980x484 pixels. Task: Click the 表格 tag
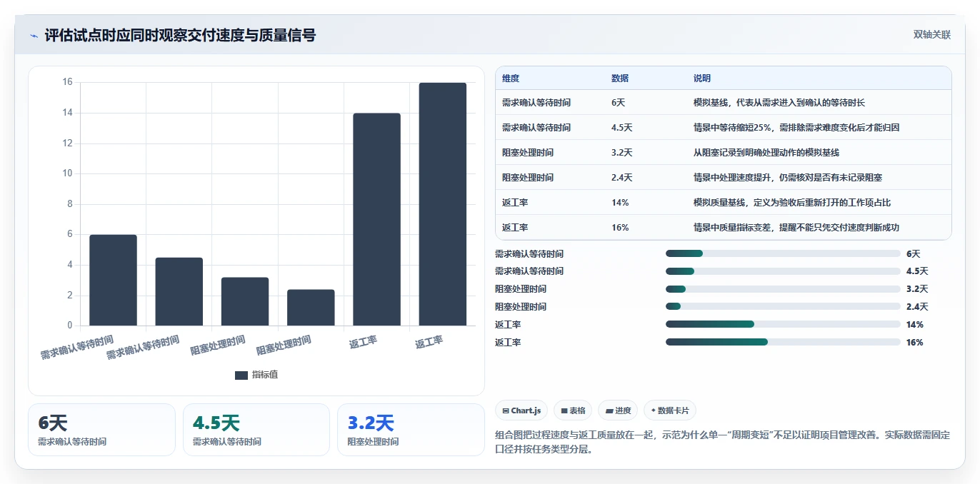pyautogui.click(x=573, y=410)
